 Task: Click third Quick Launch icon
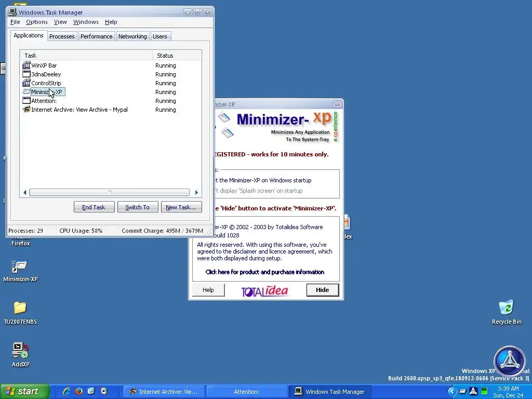91,391
